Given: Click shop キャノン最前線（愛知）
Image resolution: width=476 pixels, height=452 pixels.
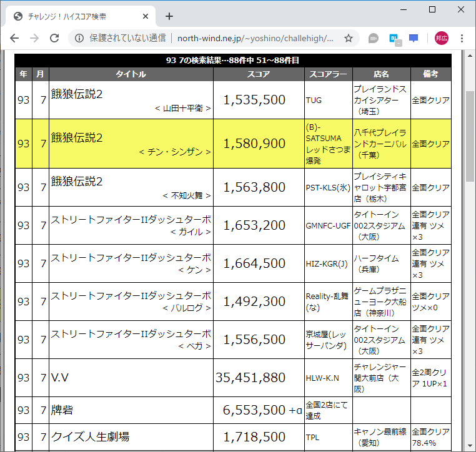Looking at the screenshot, I should pyautogui.click(x=380, y=438).
